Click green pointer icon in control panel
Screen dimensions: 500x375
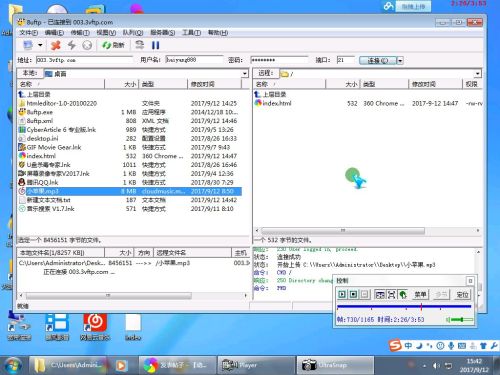click(403, 294)
